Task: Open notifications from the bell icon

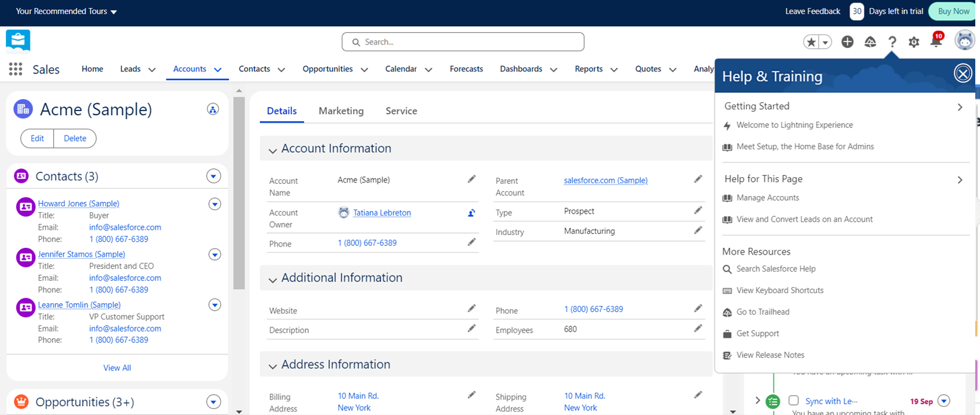Action: [936, 42]
